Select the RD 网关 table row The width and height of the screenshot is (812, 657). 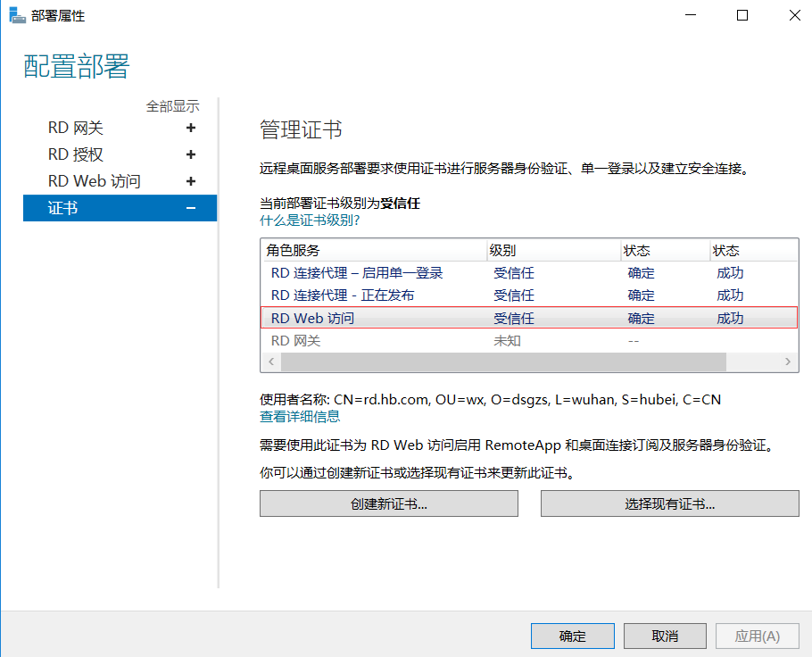[529, 341]
